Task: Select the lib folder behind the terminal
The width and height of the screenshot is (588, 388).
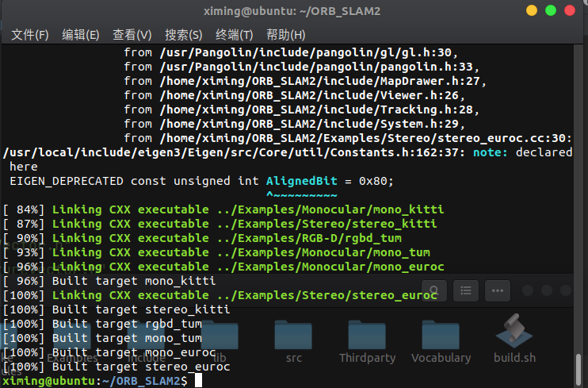Action: coord(220,342)
